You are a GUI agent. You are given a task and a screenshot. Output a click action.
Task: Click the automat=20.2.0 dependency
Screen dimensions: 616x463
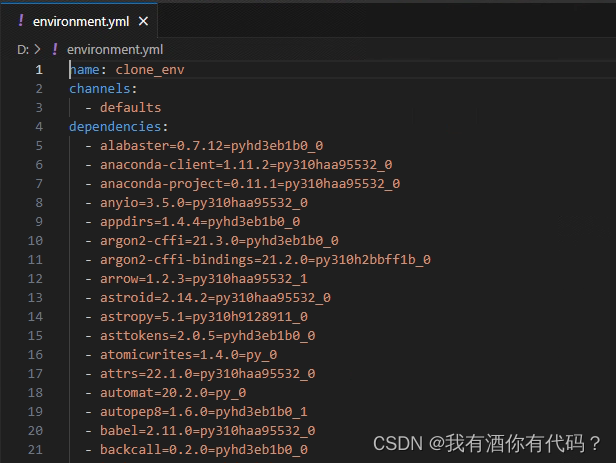[x=173, y=393]
